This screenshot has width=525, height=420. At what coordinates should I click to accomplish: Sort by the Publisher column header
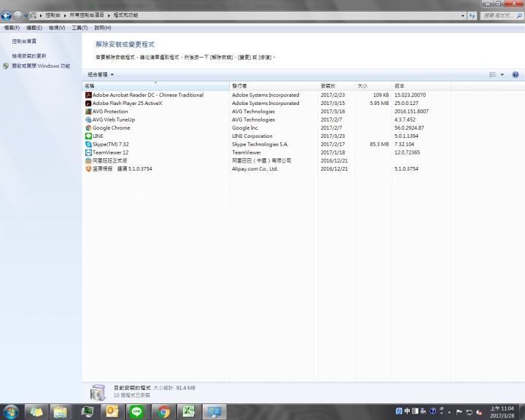coord(273,86)
